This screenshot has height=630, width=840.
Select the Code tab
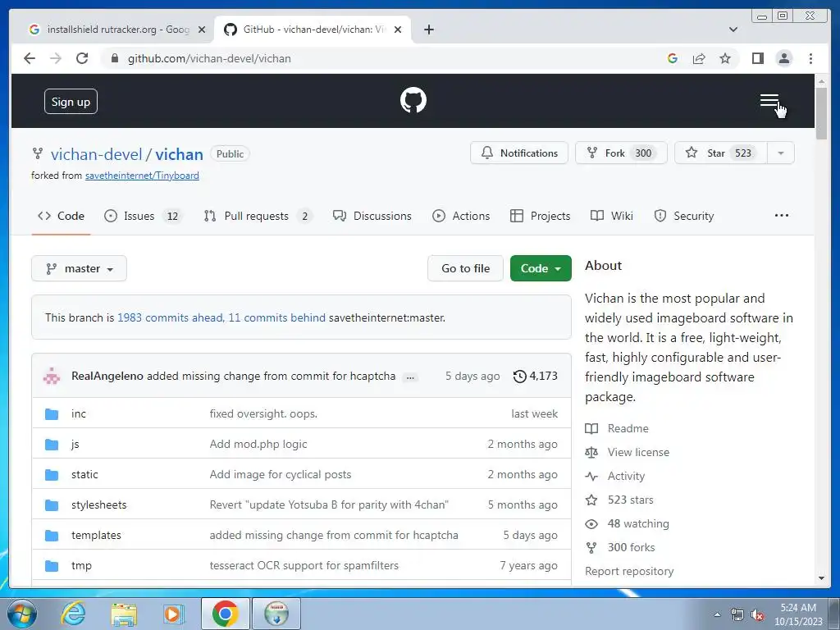61,216
